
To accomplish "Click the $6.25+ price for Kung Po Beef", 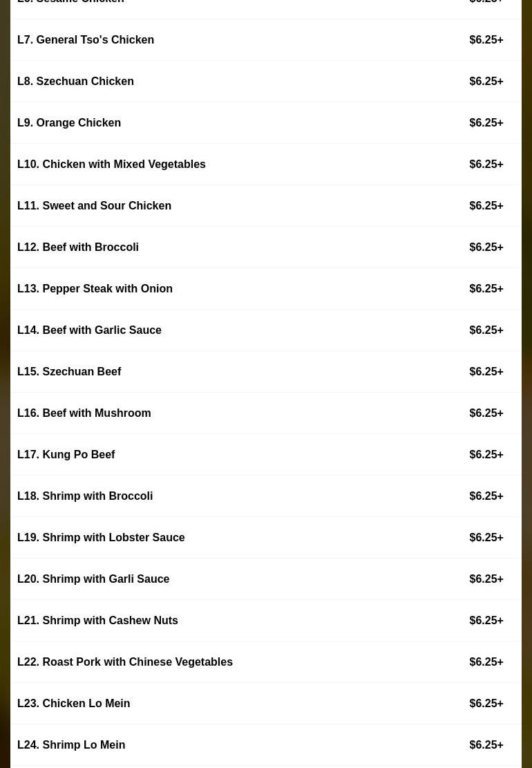I will (486, 455).
